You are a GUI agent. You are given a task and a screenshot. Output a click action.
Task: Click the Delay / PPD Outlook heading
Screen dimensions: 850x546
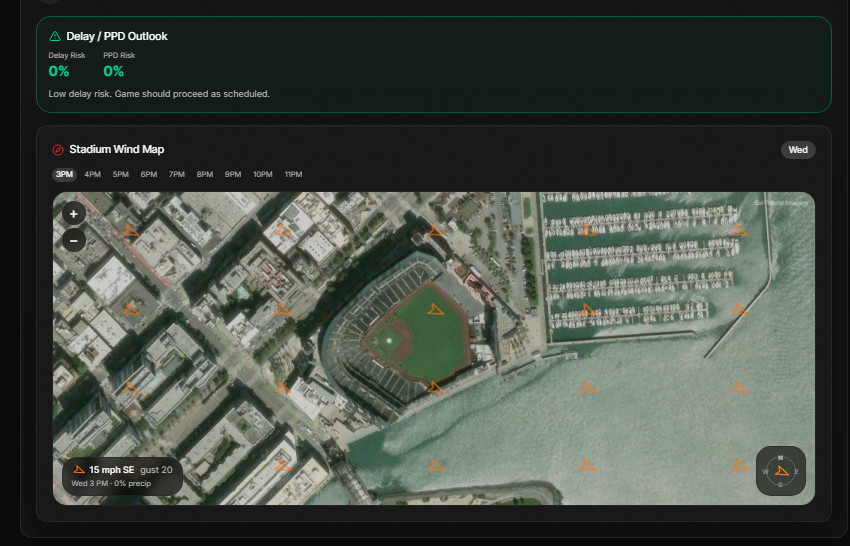(x=117, y=36)
